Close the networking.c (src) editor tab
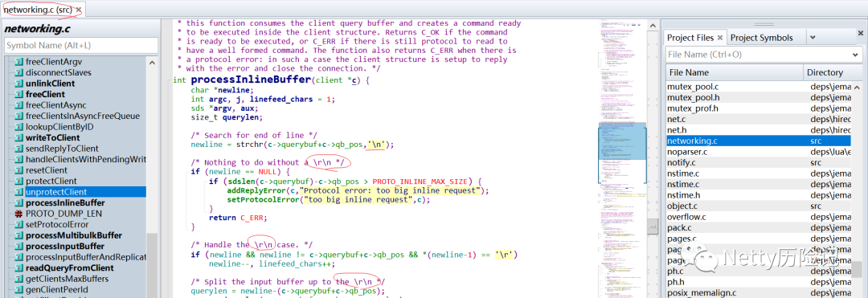The image size is (868, 298). (x=79, y=10)
